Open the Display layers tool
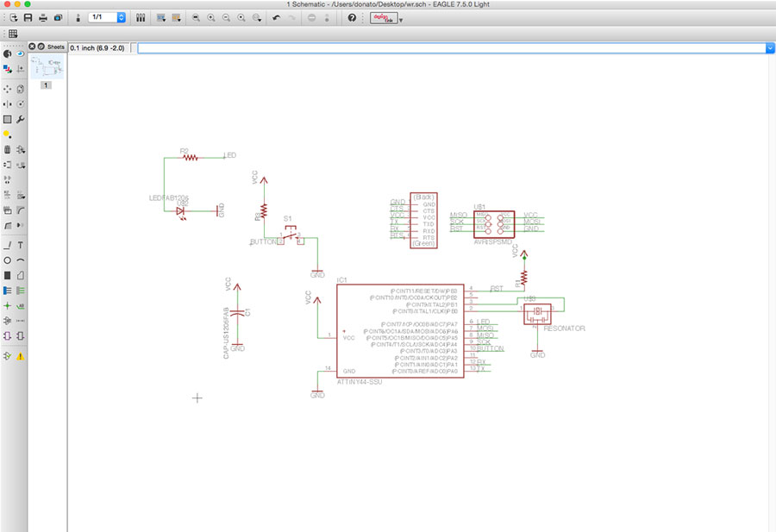 click(7, 69)
